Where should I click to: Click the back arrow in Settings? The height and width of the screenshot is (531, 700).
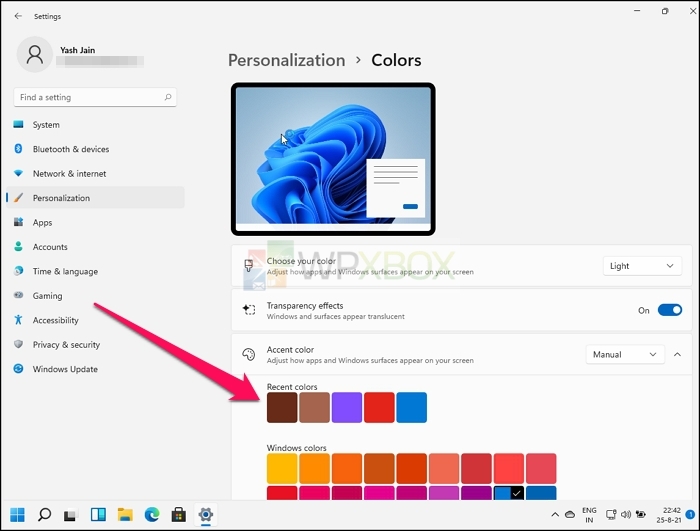click(18, 16)
